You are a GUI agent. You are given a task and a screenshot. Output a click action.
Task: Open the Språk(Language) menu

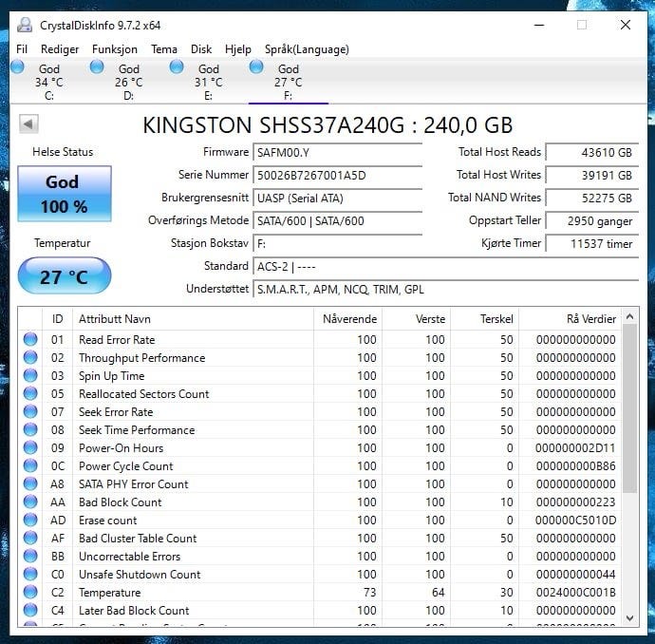(307, 49)
